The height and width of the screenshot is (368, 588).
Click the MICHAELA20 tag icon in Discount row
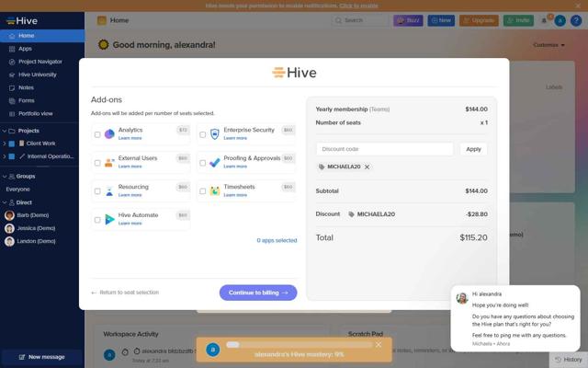[351, 214]
